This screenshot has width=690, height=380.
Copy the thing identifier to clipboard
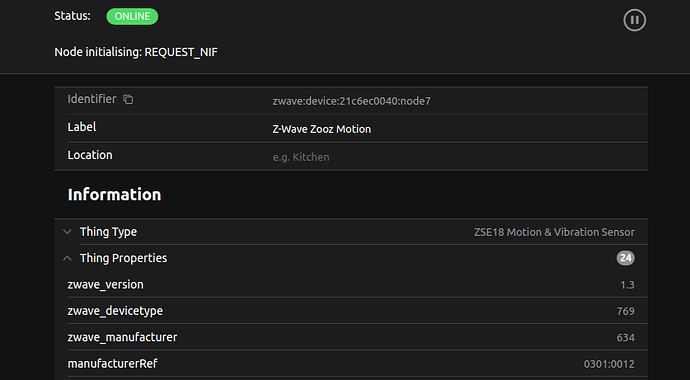[128, 99]
